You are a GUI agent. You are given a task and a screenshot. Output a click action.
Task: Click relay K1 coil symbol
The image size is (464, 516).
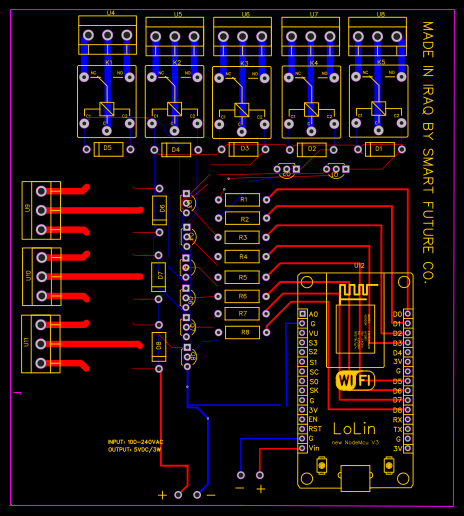click(x=107, y=109)
